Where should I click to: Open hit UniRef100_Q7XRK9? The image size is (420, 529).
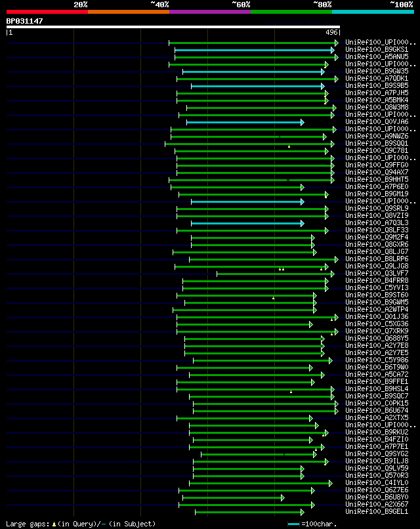coord(377,331)
